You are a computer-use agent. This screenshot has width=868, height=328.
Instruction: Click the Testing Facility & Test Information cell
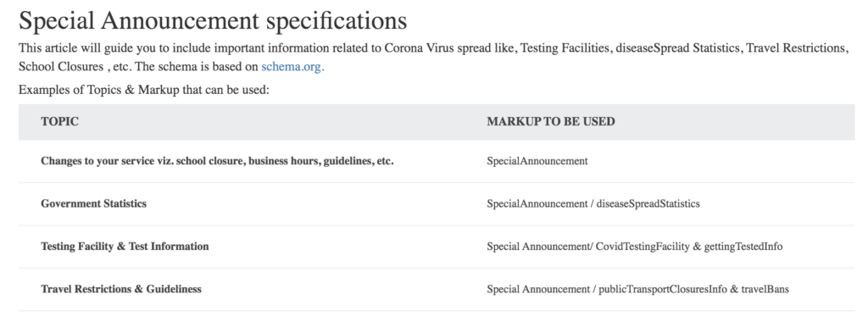click(x=125, y=246)
